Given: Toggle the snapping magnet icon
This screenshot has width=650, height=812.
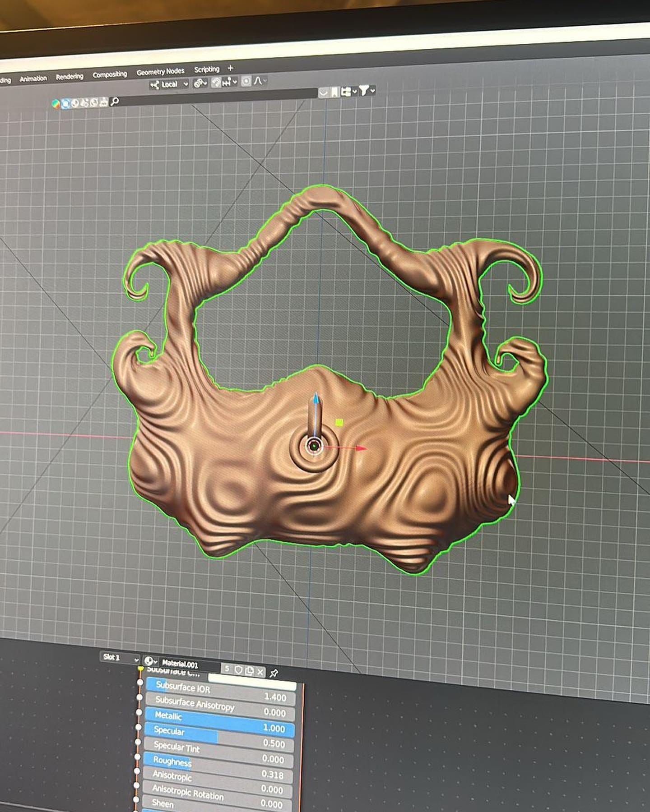Looking at the screenshot, I should (x=216, y=83).
